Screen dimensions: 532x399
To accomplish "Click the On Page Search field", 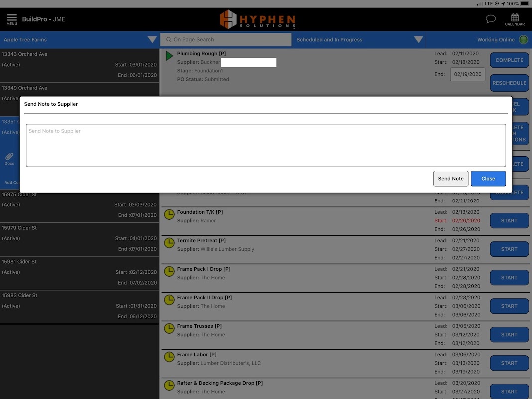I will pyautogui.click(x=226, y=40).
